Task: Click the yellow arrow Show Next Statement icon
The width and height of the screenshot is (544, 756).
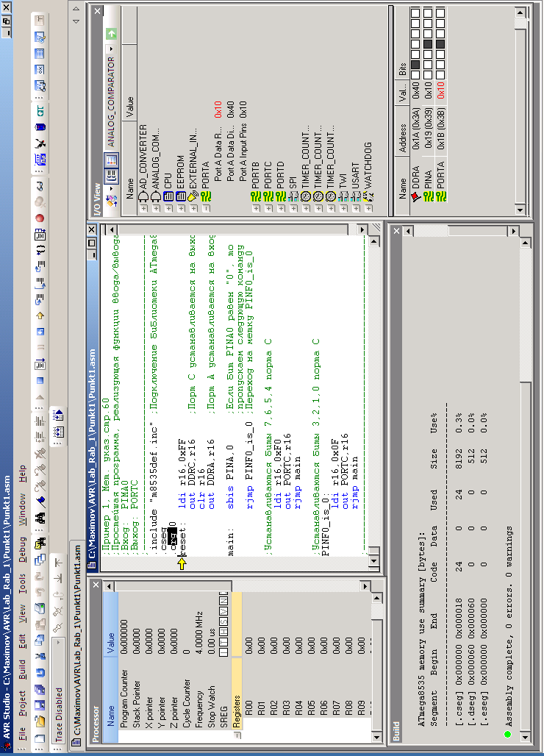Action: click(x=40, y=315)
